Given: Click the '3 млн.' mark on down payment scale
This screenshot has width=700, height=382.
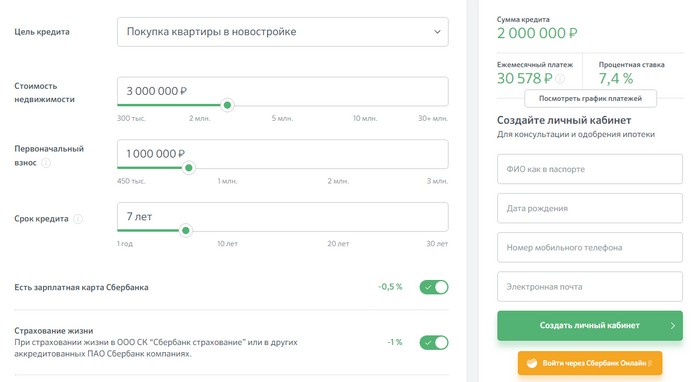Looking at the screenshot, I should point(437,181).
